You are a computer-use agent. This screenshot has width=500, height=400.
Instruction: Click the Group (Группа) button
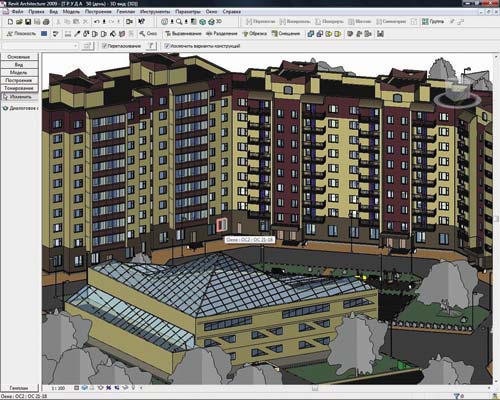(433, 22)
